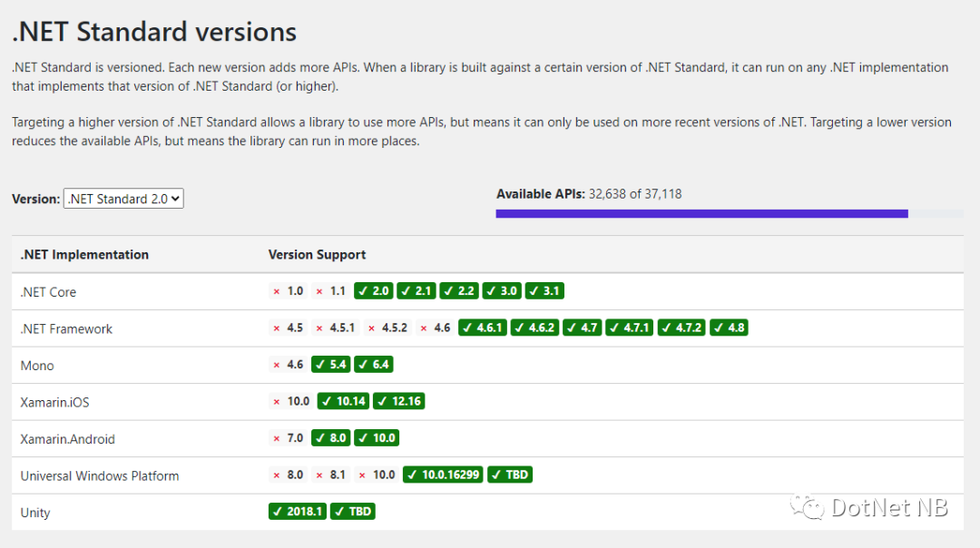Screen dimensions: 980x548
Task: Click the .NET Framework row label
Action: 66,328
